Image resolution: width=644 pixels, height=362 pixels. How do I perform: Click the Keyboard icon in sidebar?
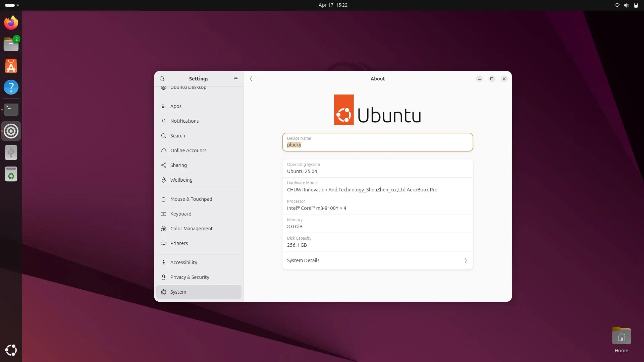(164, 214)
